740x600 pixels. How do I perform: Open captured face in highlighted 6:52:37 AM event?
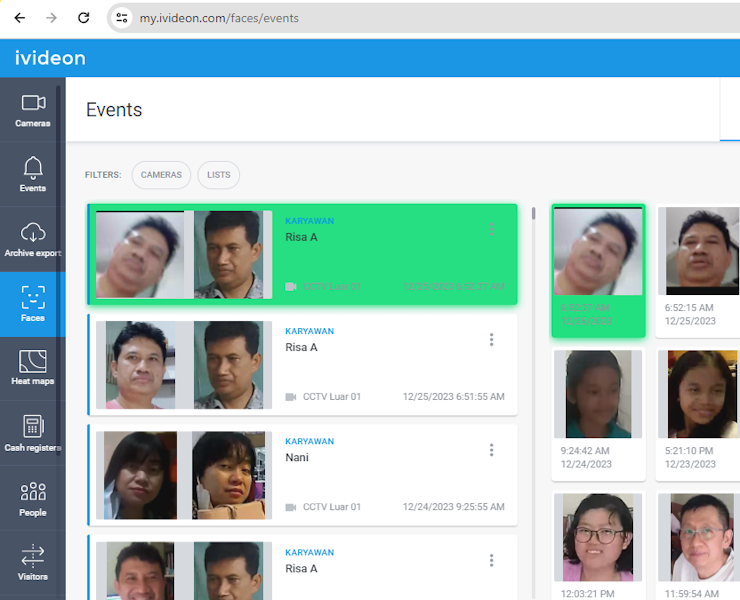(140, 254)
